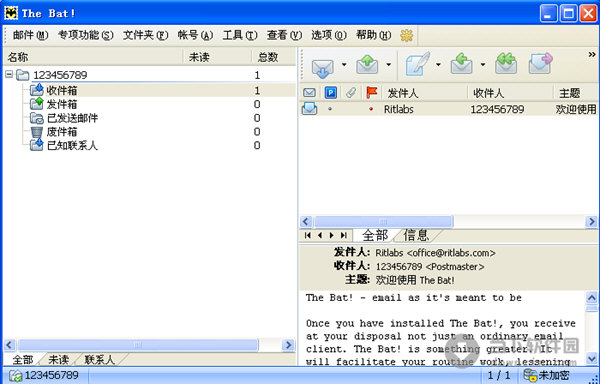Switch to the 信息 message view tab
The height and width of the screenshot is (384, 600).
pos(416,235)
